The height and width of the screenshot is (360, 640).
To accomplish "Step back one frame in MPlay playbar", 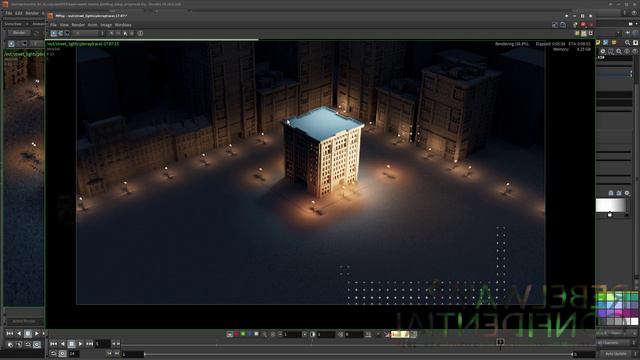I will tap(62, 344).
